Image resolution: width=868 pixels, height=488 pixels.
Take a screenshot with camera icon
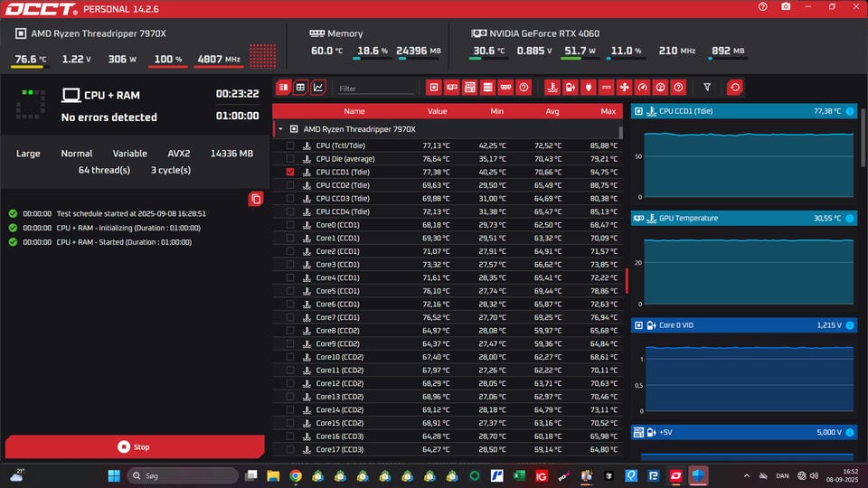pos(786,6)
